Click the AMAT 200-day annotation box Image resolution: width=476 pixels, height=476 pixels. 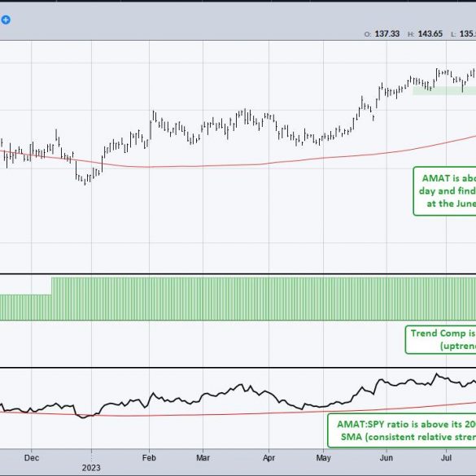click(444, 191)
